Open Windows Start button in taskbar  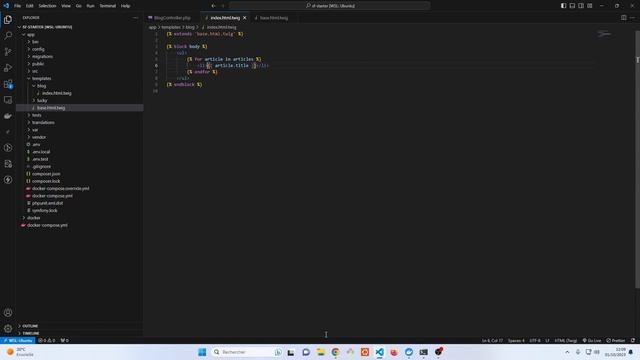coord(202,352)
